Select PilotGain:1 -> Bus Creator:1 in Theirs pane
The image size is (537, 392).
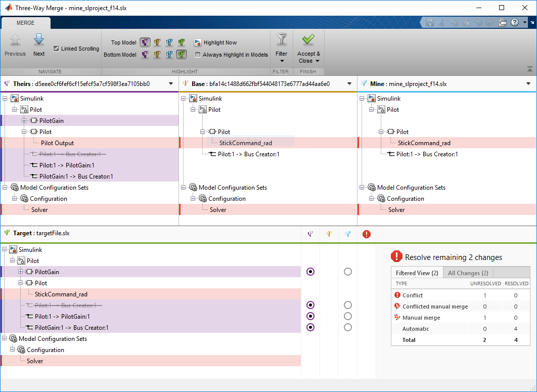point(89,176)
